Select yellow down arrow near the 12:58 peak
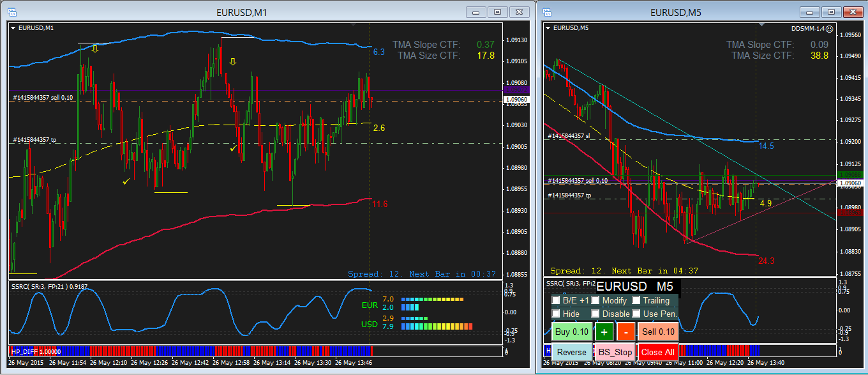 point(233,62)
